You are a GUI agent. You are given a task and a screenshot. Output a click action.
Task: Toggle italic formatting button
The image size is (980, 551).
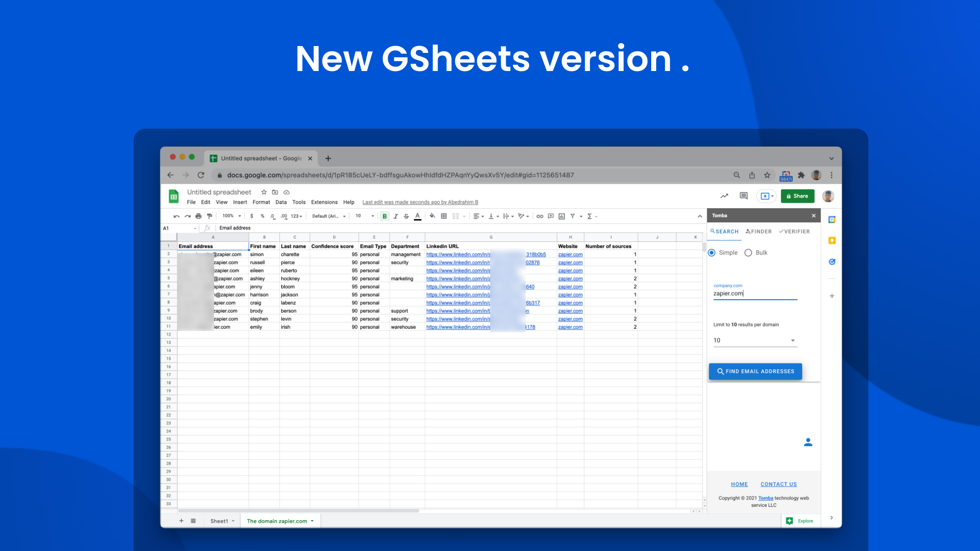395,216
